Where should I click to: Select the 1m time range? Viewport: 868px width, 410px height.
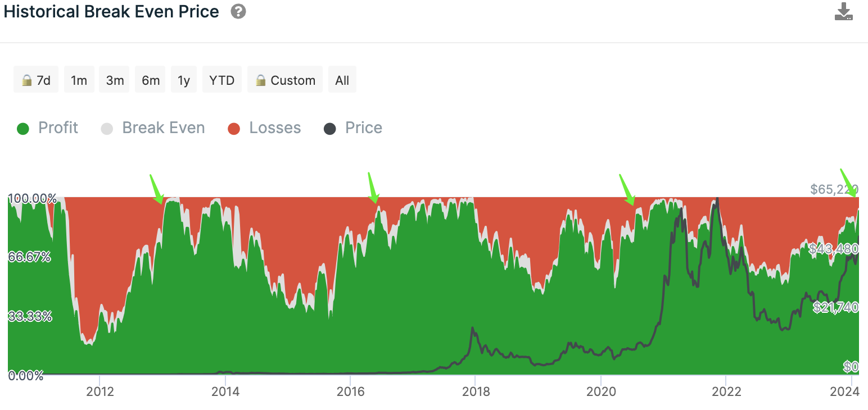coord(79,80)
